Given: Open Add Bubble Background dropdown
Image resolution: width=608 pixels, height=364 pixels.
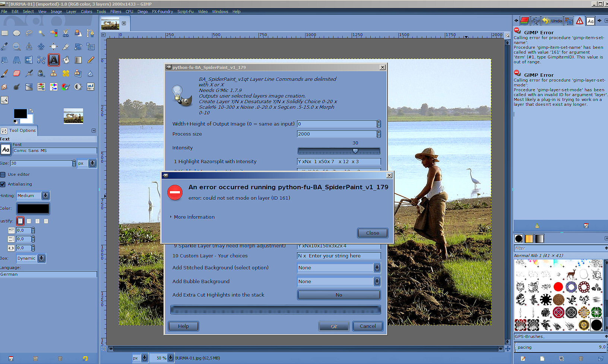Looking at the screenshot, I should 339,281.
